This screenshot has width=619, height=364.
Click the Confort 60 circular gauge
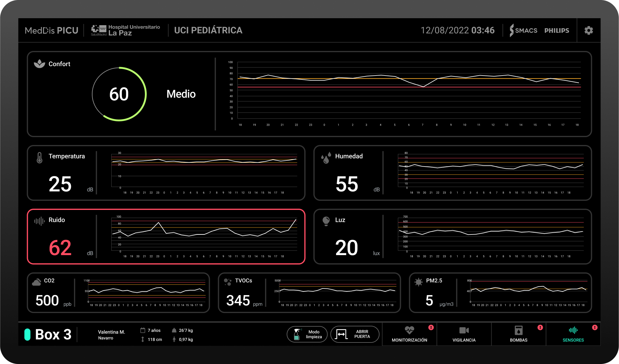coord(119,94)
